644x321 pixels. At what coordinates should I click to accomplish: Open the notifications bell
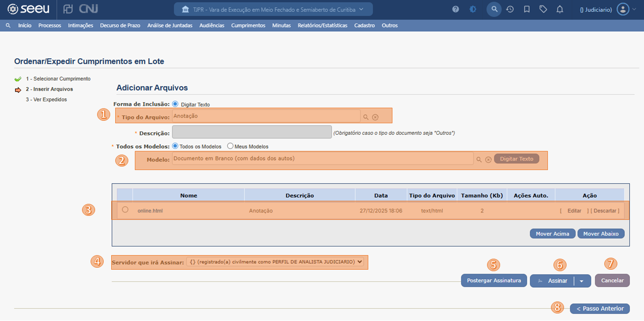[x=559, y=9]
